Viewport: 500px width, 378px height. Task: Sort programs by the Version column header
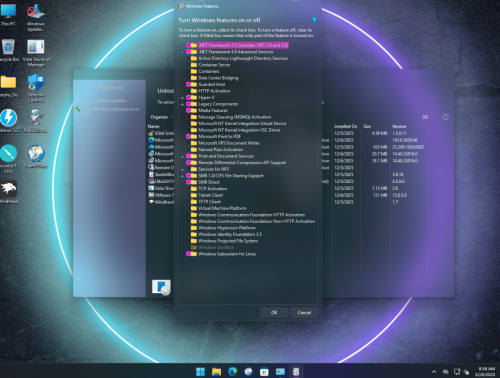[x=399, y=126]
